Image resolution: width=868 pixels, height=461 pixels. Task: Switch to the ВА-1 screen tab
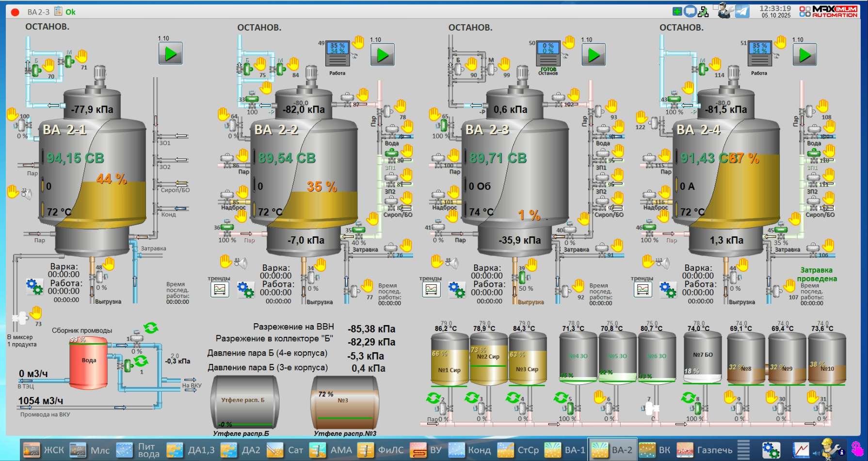565,450
